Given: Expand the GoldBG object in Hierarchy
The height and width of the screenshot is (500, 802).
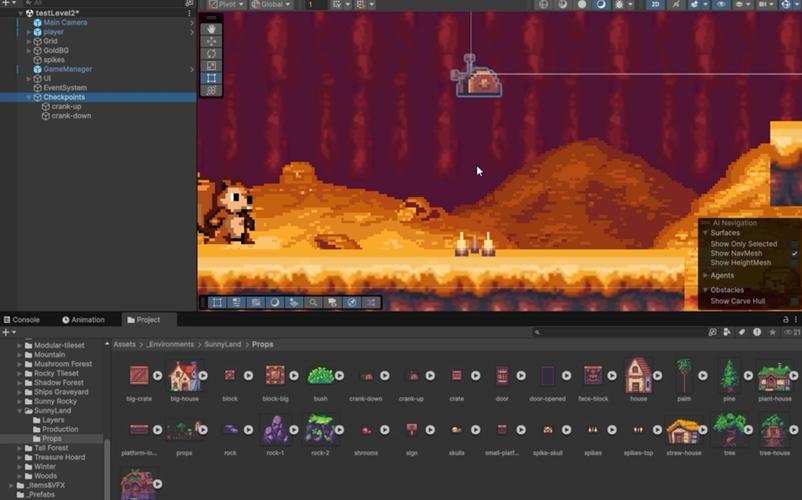Looking at the screenshot, I should (x=29, y=50).
